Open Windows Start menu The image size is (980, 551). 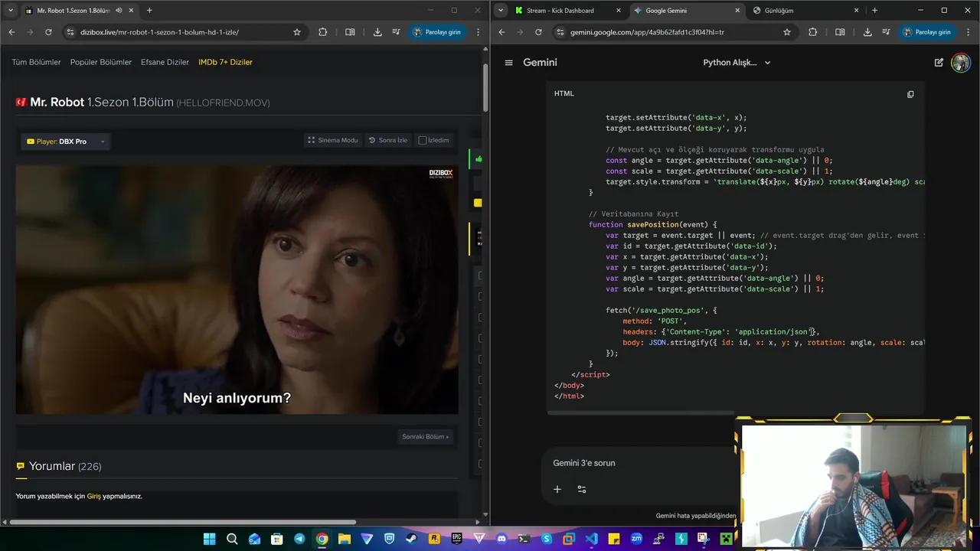click(209, 539)
